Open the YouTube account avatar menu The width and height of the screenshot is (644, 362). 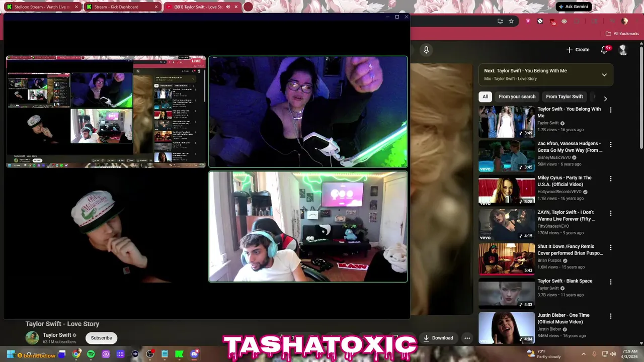623,50
